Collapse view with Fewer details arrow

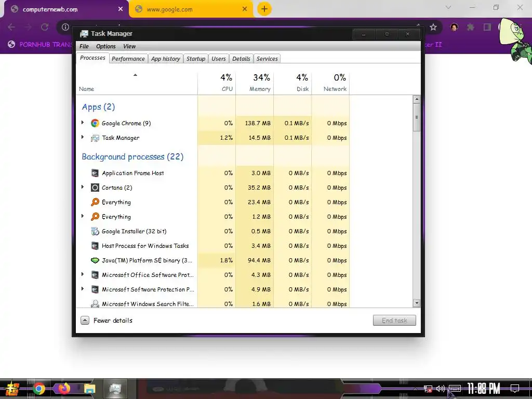tap(85, 320)
